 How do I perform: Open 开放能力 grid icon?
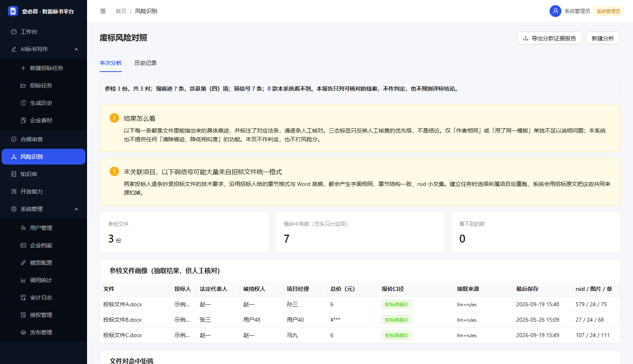tap(14, 191)
